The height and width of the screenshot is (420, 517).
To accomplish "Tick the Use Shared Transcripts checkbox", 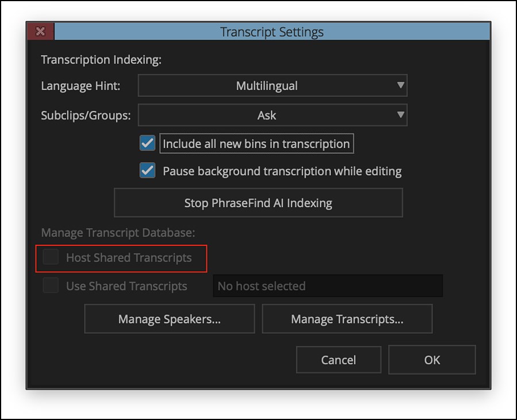I will [x=51, y=286].
